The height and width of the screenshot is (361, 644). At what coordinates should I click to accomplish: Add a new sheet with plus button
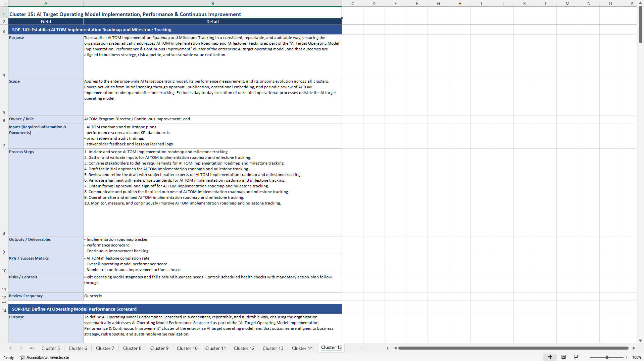coord(362,348)
